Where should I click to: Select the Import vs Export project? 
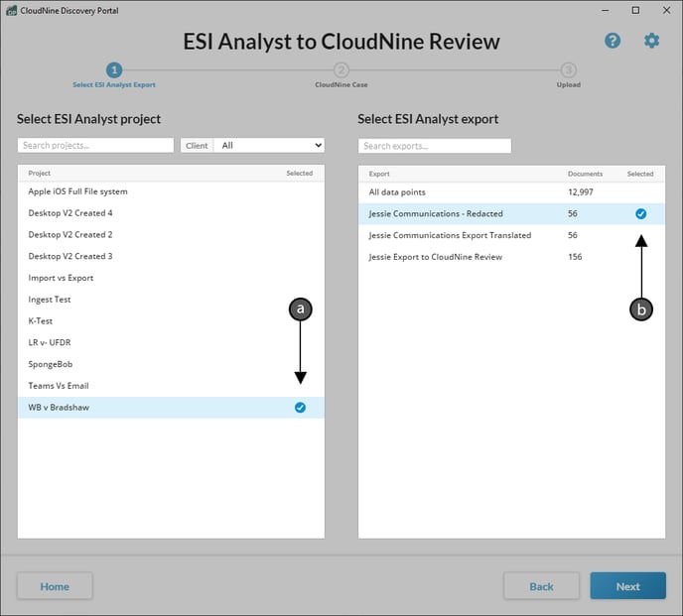click(171, 278)
